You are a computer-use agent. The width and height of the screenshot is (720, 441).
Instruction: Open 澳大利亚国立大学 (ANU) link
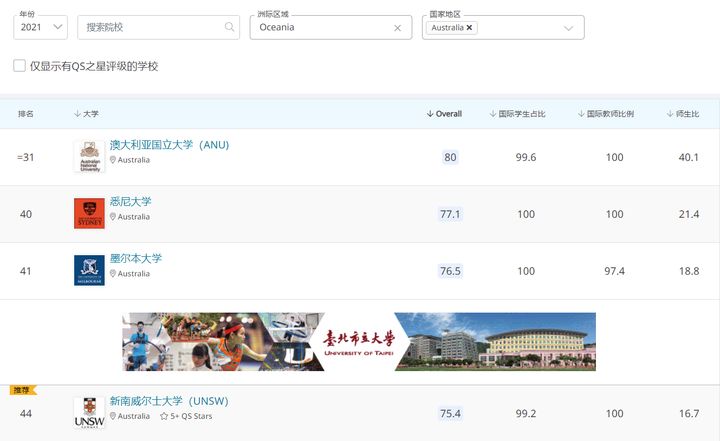coord(169,145)
